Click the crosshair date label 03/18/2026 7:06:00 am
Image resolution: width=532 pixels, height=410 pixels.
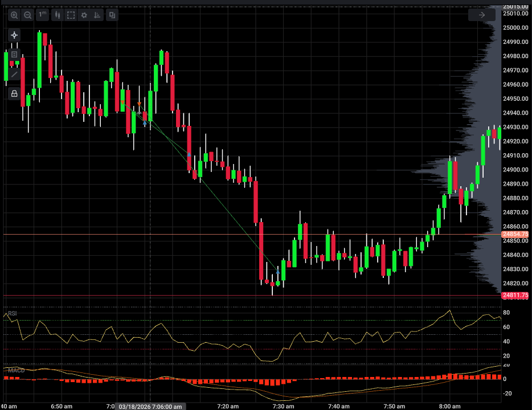pyautogui.click(x=150, y=406)
